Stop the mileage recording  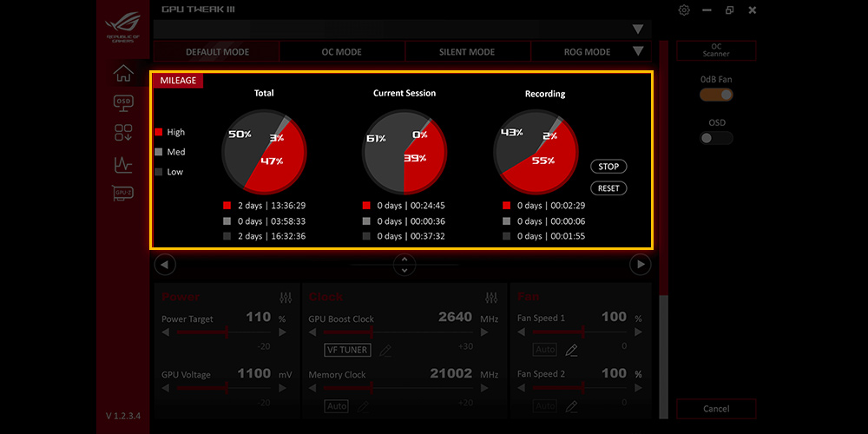608,166
